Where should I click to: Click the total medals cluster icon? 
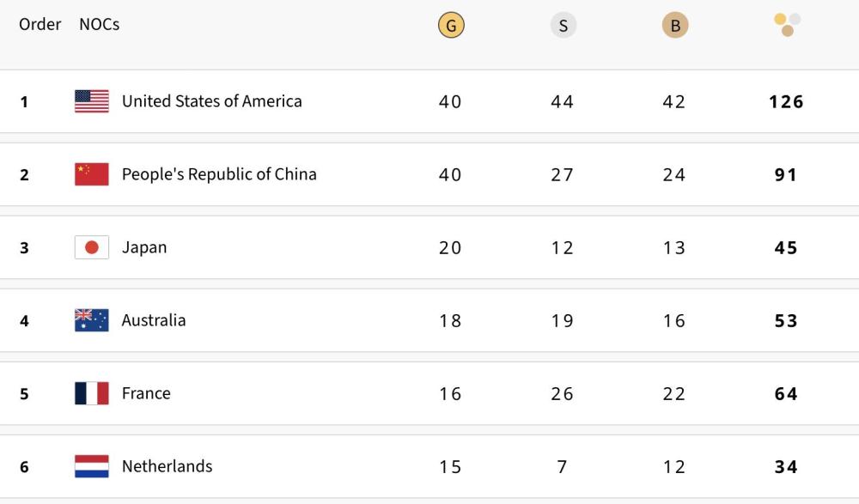[x=787, y=24]
